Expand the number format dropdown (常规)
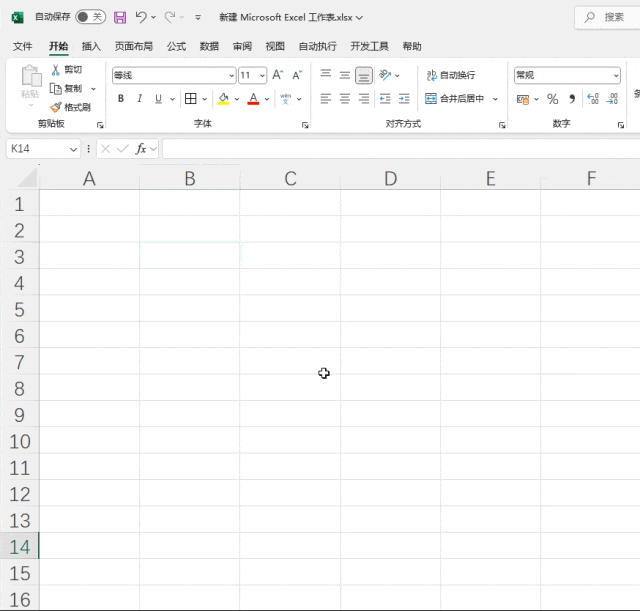Viewport: 640px width, 611px height. tap(616, 76)
